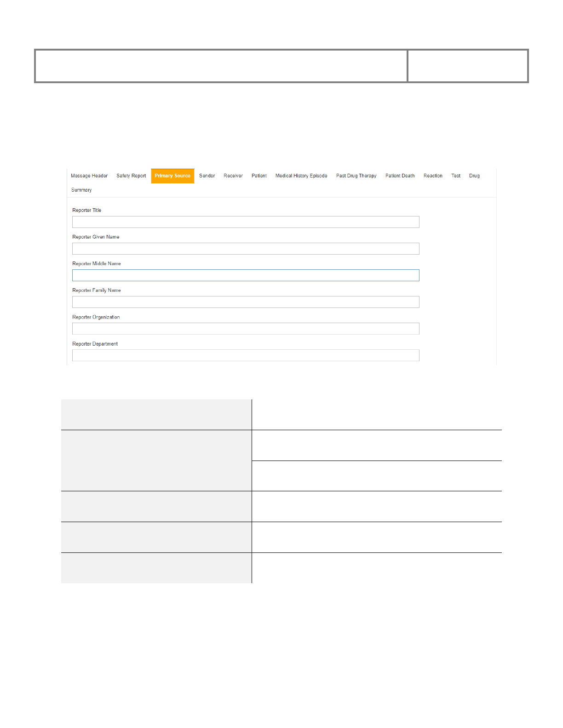The height and width of the screenshot is (728, 563).
Task: Select the Drug tab
Action: point(474,176)
